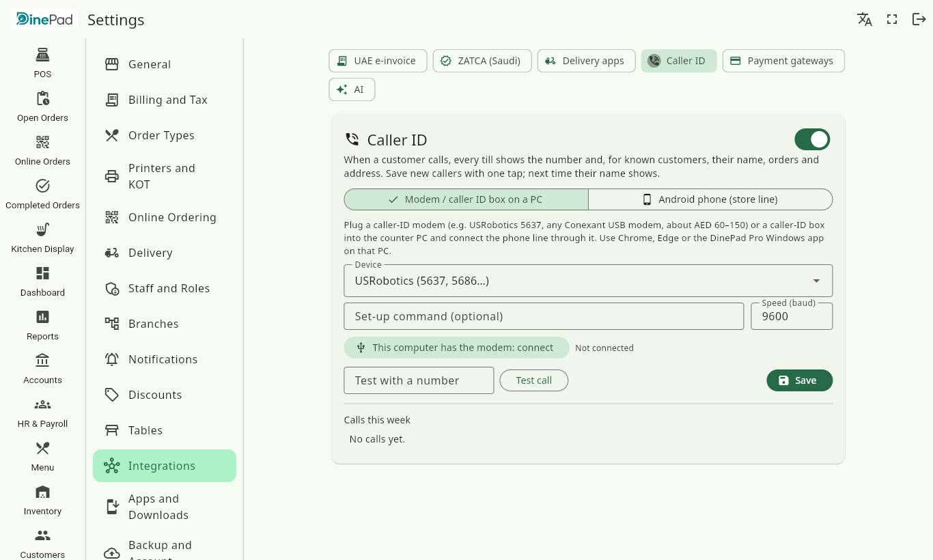This screenshot has width=933, height=560.
Task: Open Reports chart icon
Action: coord(42,317)
